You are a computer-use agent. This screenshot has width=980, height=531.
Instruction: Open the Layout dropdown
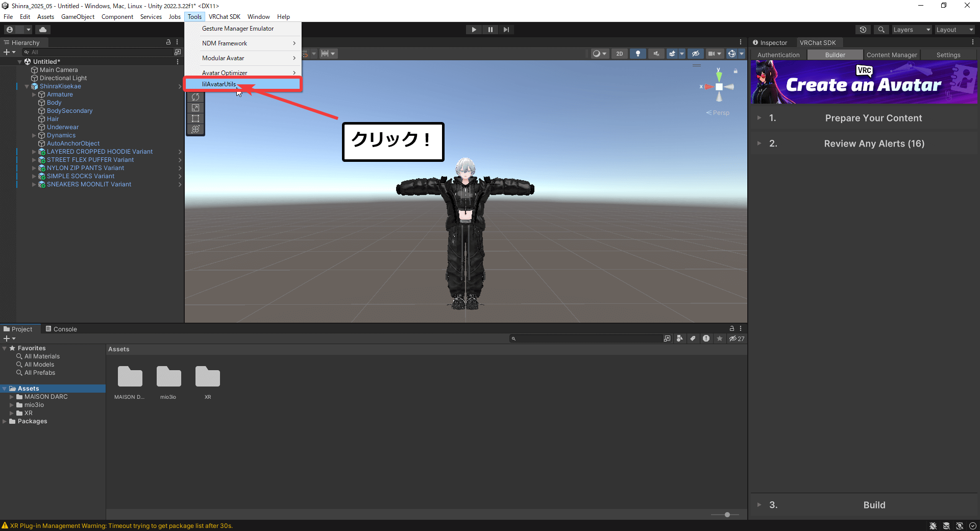(954, 30)
